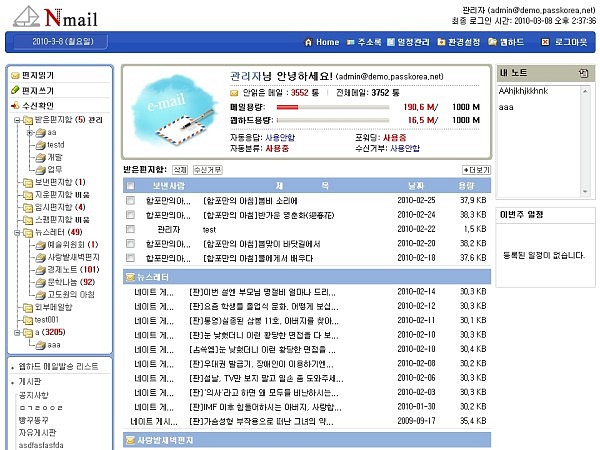Click the 편지쓰기 compose pencil icon

click(14, 90)
